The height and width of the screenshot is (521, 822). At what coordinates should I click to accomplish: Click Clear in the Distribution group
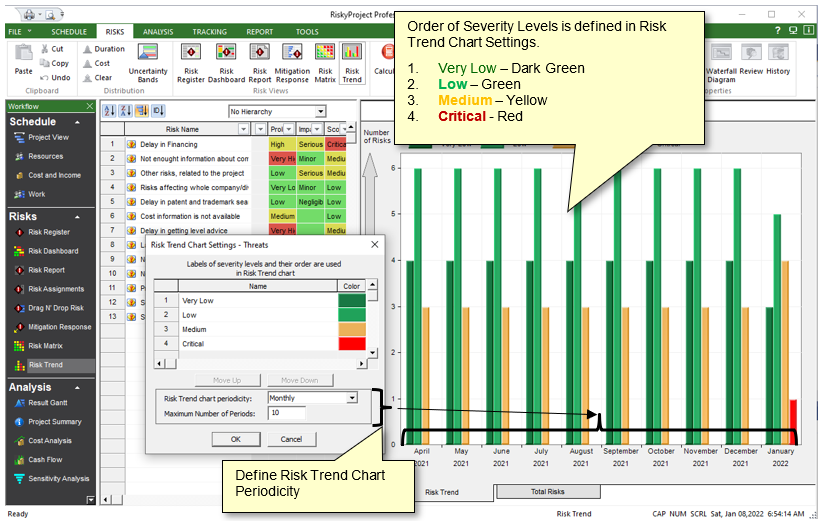(x=98, y=77)
